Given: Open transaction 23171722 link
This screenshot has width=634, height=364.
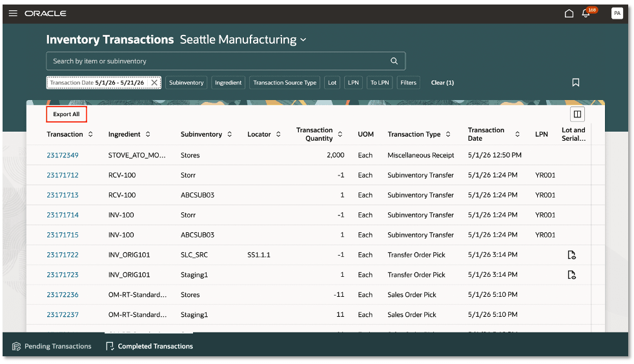Looking at the screenshot, I should tap(63, 255).
